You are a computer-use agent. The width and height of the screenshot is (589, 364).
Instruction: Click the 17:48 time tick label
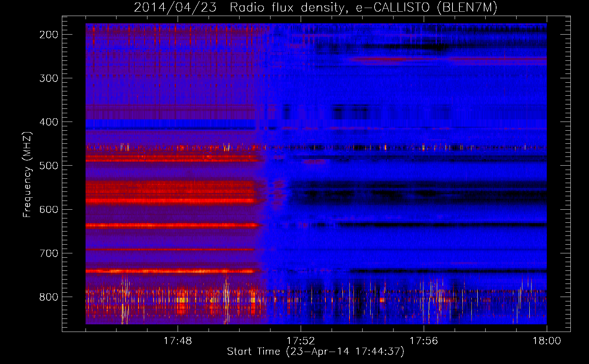pos(178,341)
